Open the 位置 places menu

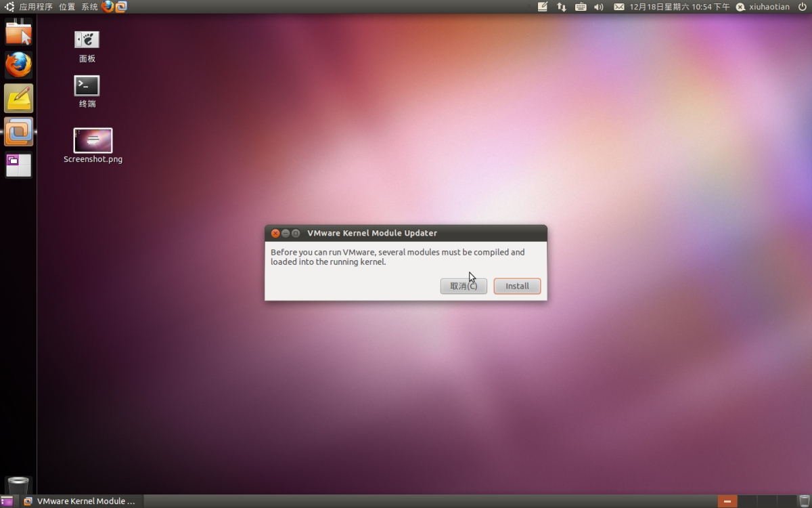pyautogui.click(x=67, y=7)
